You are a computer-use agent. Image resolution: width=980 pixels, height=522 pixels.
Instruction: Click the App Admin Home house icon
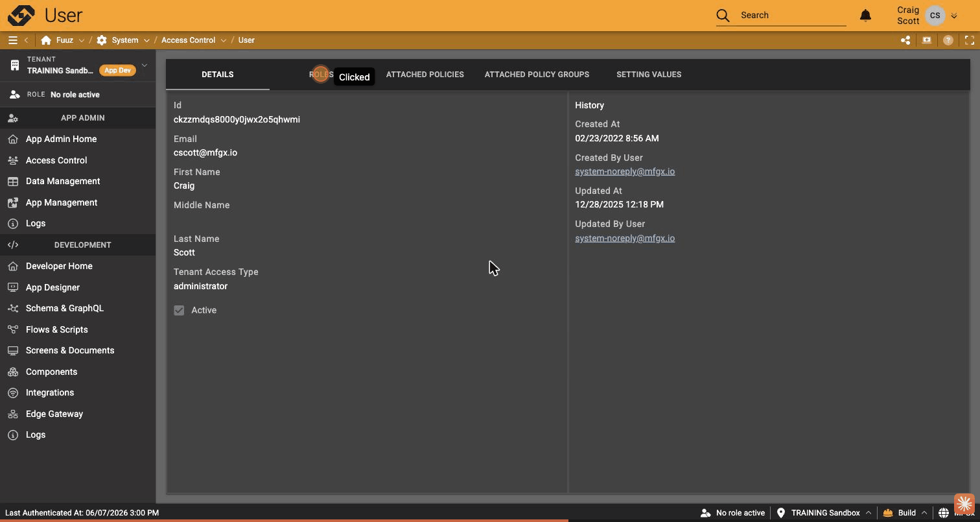[x=12, y=139]
